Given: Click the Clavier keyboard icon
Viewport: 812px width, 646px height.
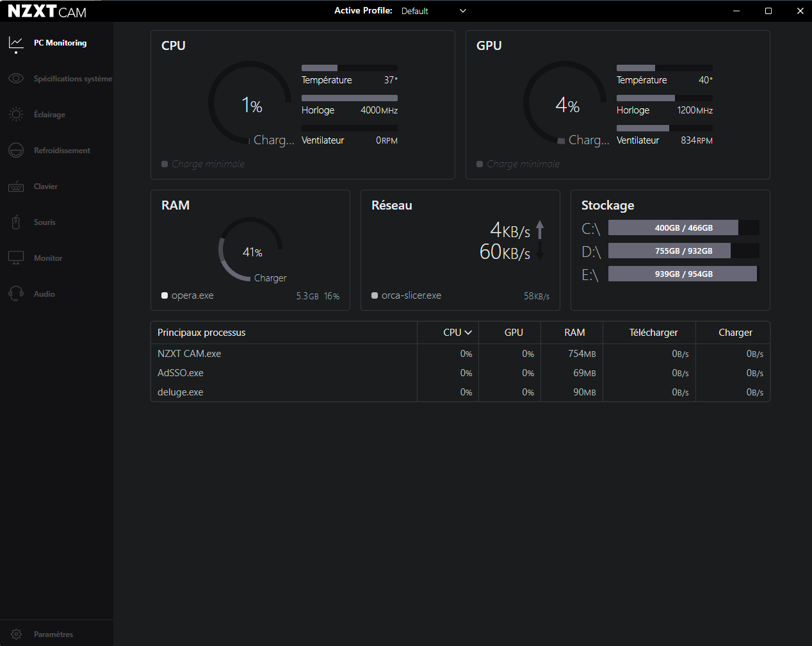Looking at the screenshot, I should 16,186.
